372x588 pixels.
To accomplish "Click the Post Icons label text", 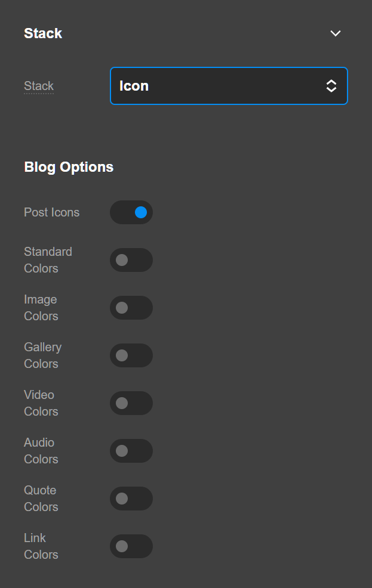I will click(51, 212).
